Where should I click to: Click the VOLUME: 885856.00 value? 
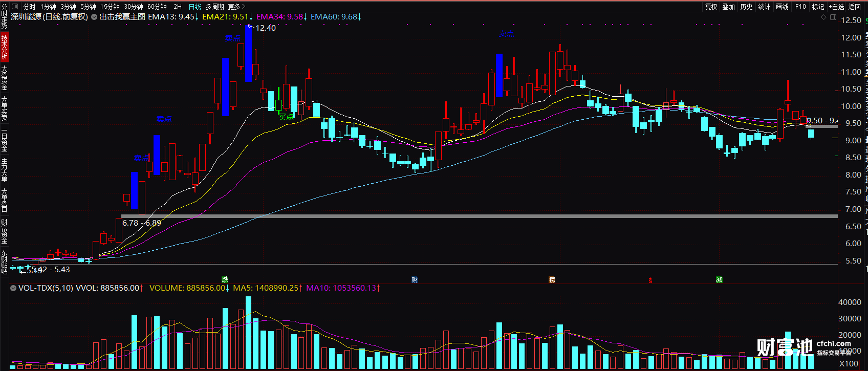click(189, 288)
